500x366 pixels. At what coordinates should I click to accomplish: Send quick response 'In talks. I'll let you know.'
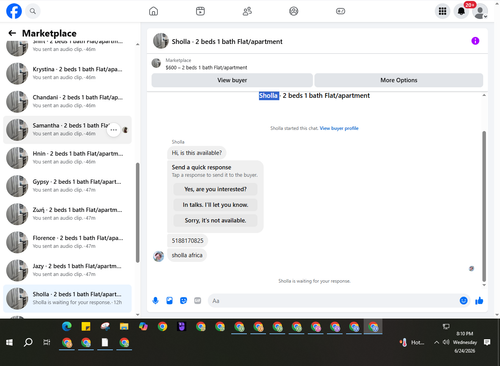click(215, 205)
